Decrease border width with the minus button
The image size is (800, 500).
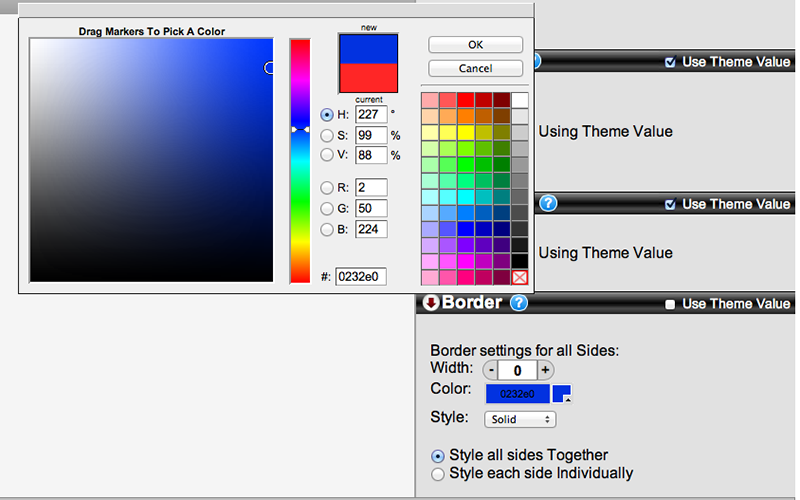click(492, 370)
